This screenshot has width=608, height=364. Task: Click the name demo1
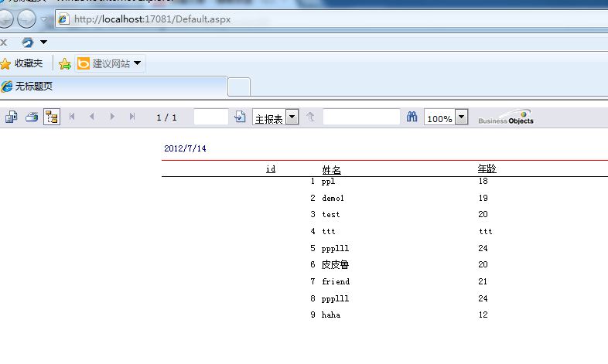coord(333,199)
